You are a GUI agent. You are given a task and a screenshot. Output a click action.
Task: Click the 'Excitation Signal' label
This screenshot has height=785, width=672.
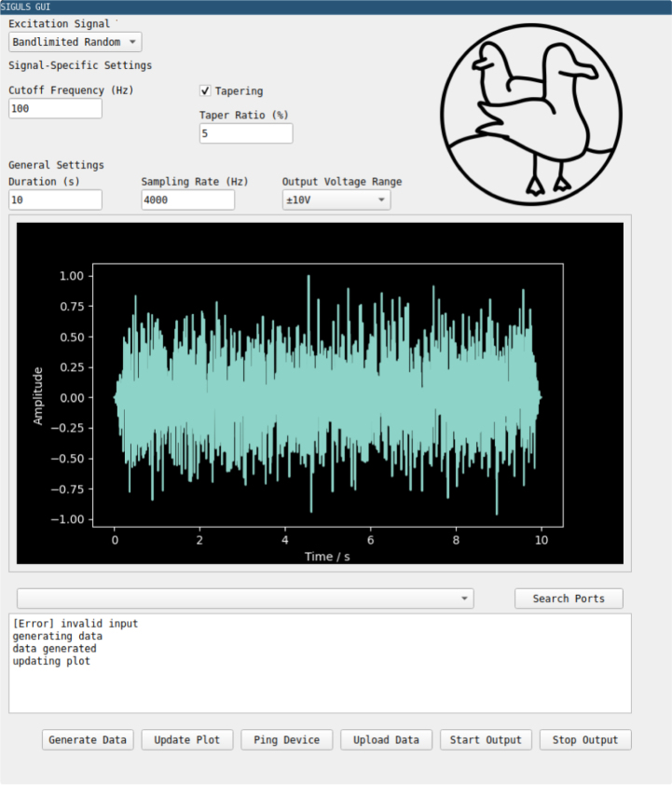[x=59, y=23]
